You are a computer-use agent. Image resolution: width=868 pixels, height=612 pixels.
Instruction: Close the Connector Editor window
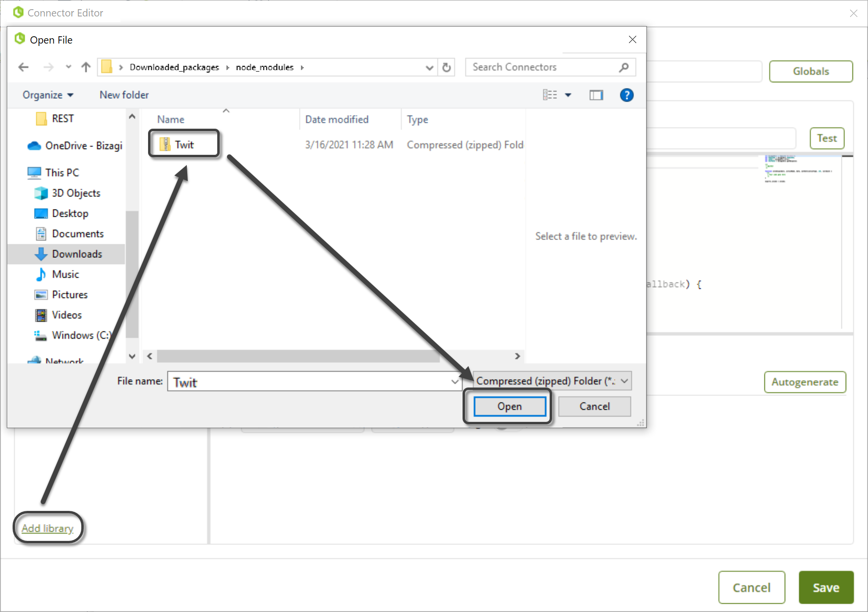[x=853, y=13]
